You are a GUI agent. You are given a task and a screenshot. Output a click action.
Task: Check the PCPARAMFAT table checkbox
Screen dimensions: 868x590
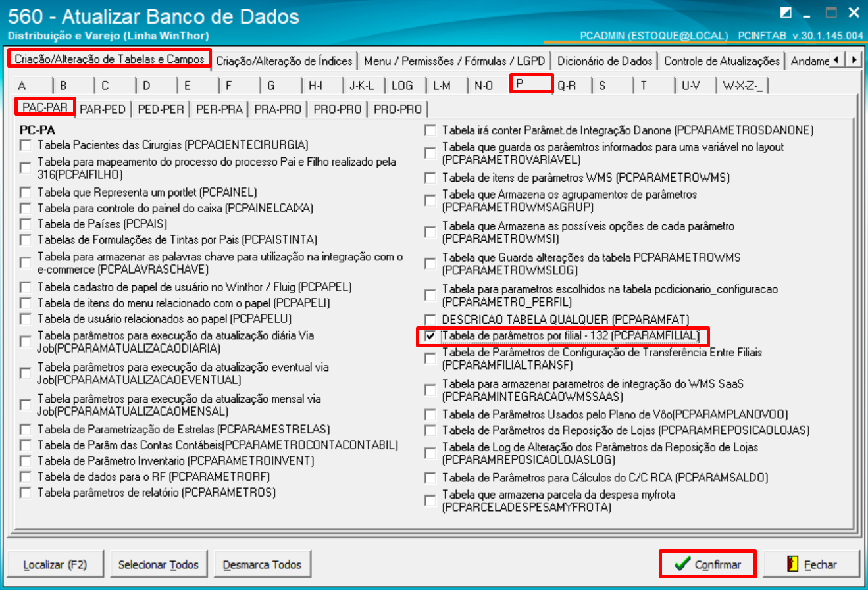tap(430, 320)
